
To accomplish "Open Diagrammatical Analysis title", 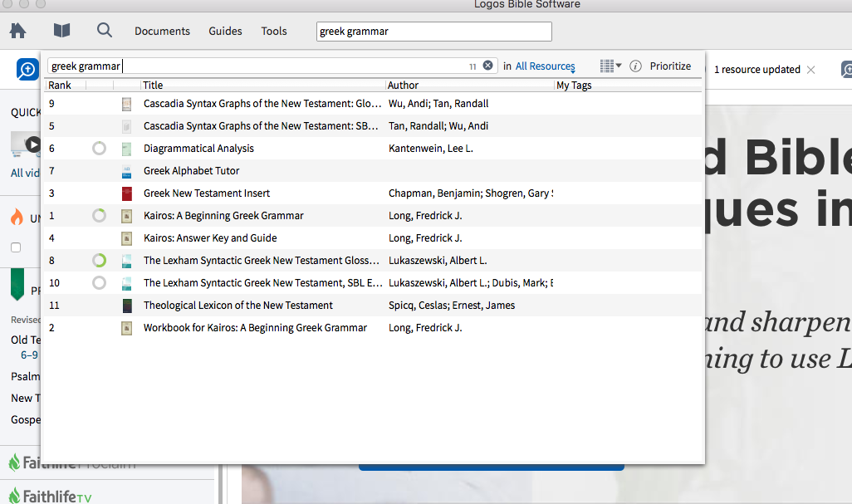I will (198, 149).
